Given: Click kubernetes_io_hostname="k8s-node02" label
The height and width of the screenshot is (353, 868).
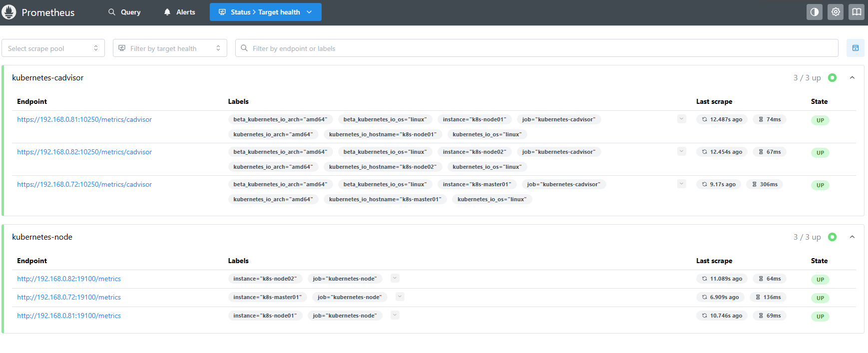Looking at the screenshot, I should coord(383,167).
